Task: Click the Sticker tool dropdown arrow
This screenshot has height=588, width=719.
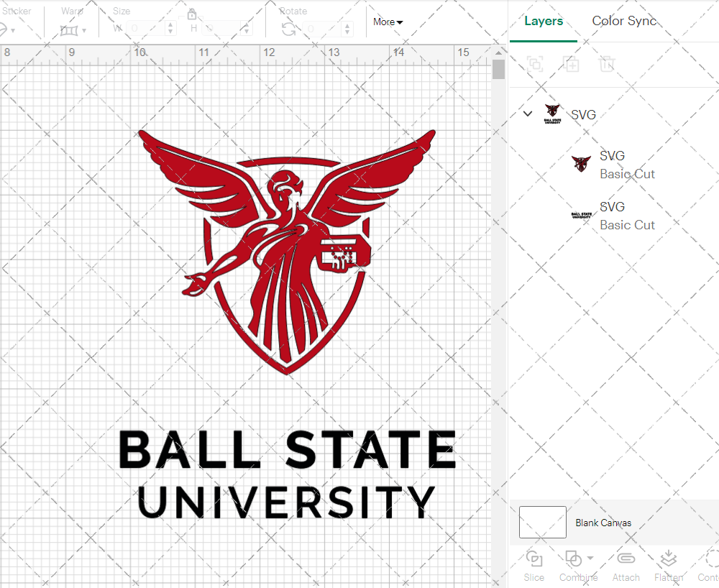Action: (x=13, y=31)
